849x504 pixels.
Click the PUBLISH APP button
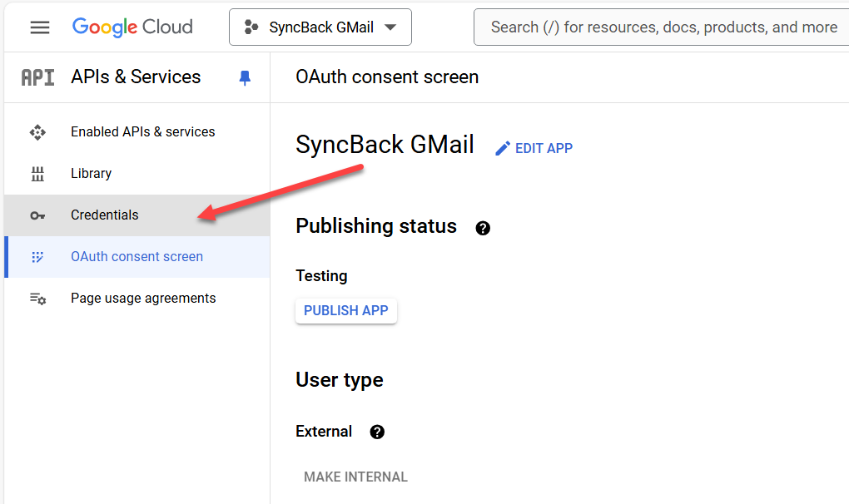click(346, 310)
